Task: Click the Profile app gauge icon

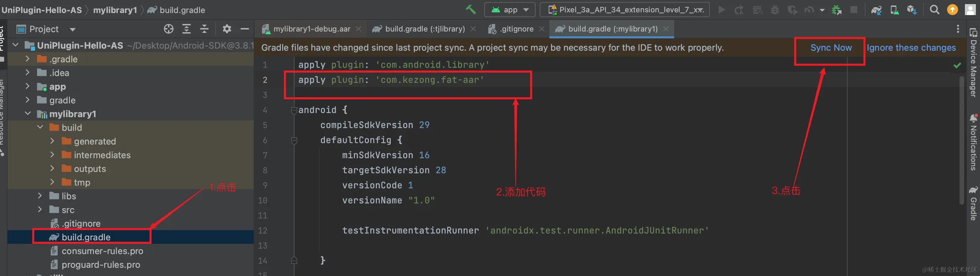Action: coord(809,10)
